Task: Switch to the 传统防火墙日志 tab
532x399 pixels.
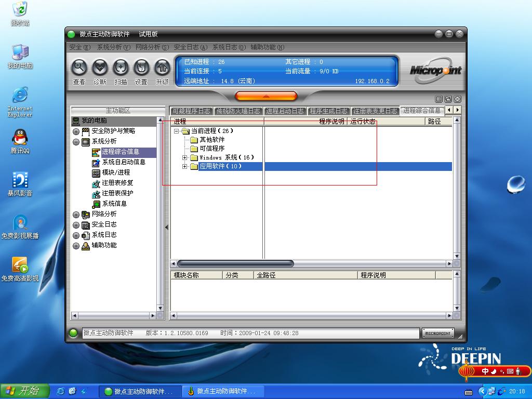Action: pos(238,111)
